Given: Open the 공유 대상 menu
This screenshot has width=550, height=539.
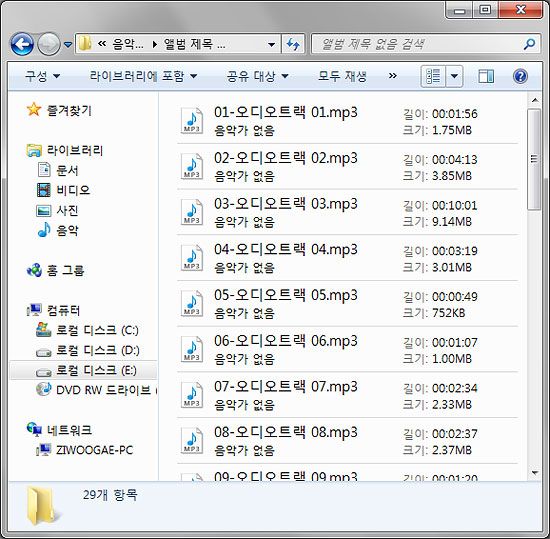Looking at the screenshot, I should pos(257,76).
